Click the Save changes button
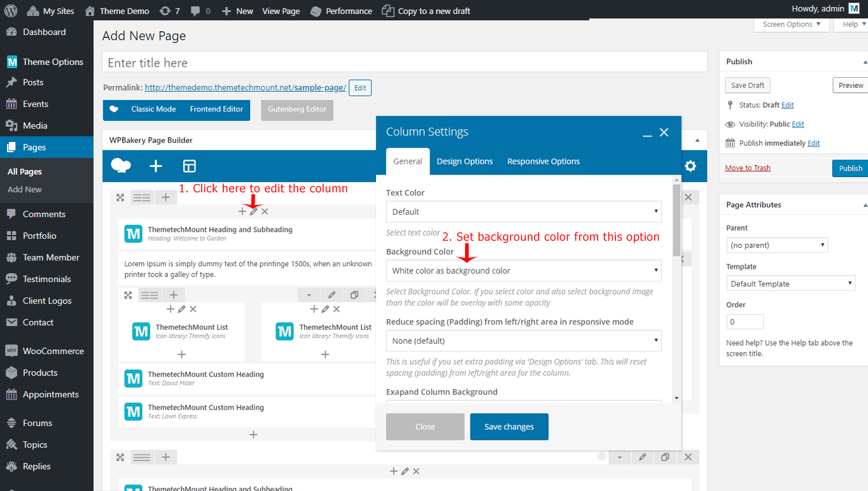This screenshot has width=868, height=491. click(509, 427)
